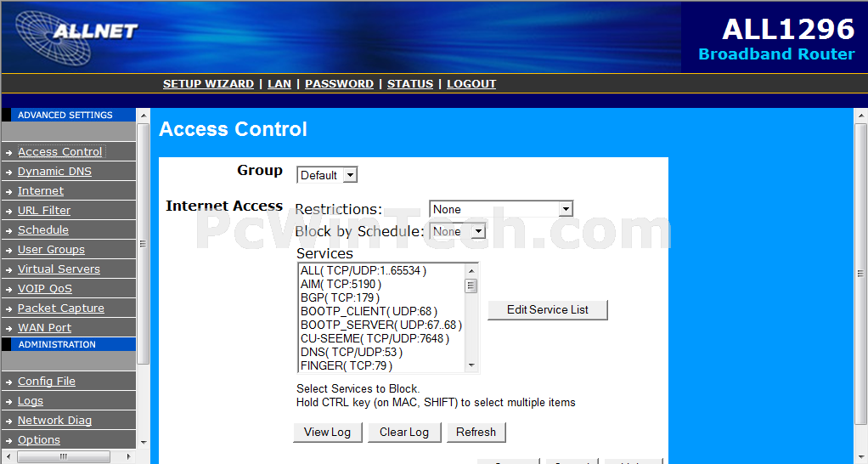Viewport: 868px width, 464px height.
Task: Open the Config File page
Action: point(47,381)
